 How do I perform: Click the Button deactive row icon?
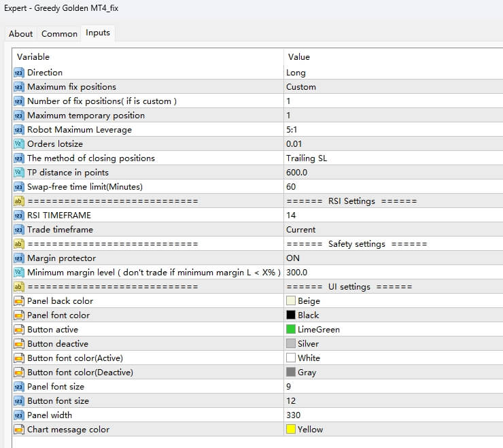[x=19, y=344]
